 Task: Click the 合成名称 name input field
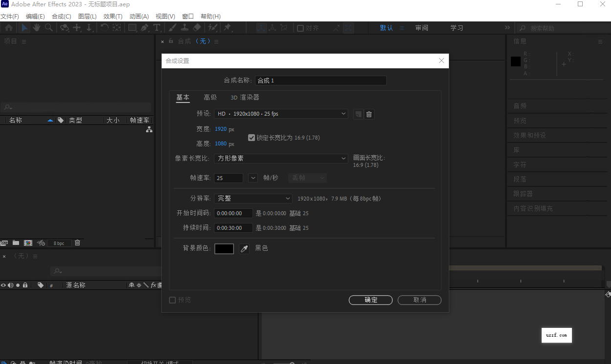click(x=320, y=80)
